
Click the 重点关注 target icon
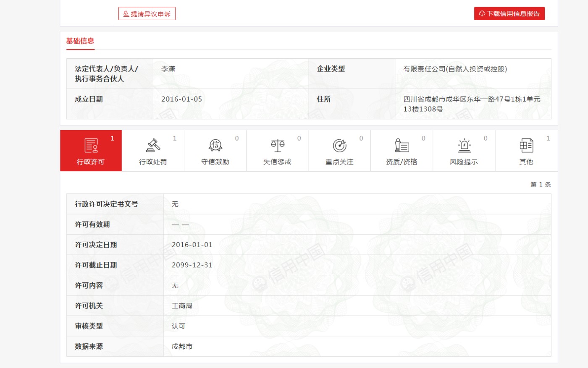(339, 146)
